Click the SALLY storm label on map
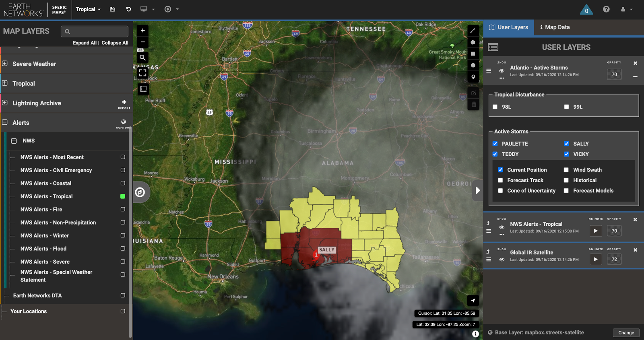The image size is (644, 340). coord(327,250)
